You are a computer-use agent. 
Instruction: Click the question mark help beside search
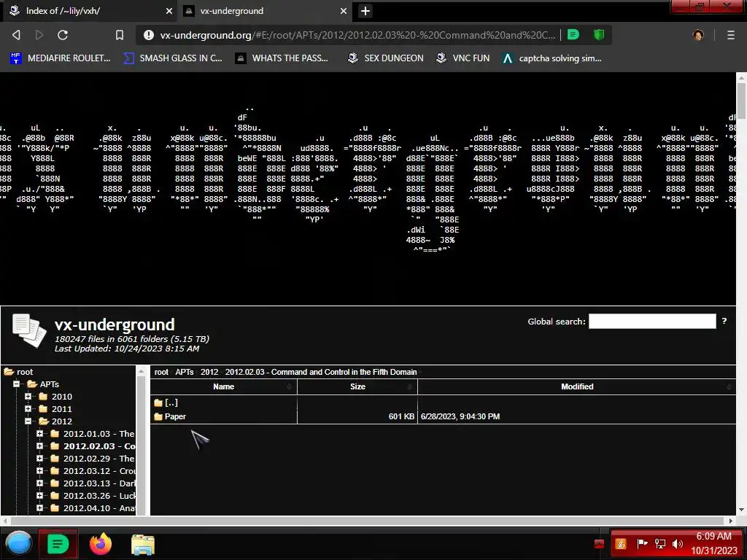[x=724, y=321]
